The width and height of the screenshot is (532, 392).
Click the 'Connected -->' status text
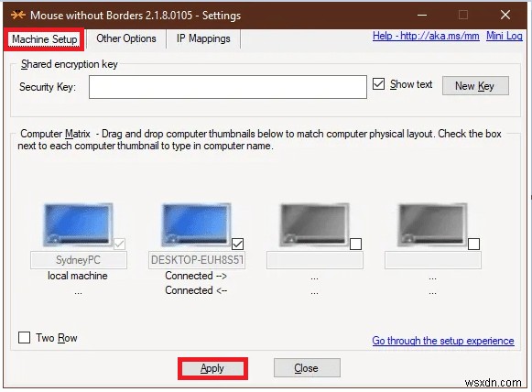[196, 276]
